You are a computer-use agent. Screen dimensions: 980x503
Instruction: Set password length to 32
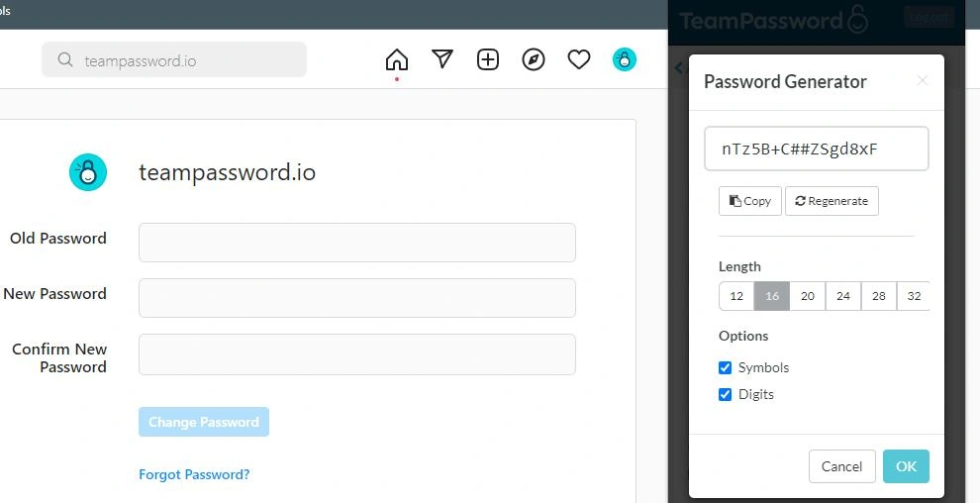click(x=913, y=296)
